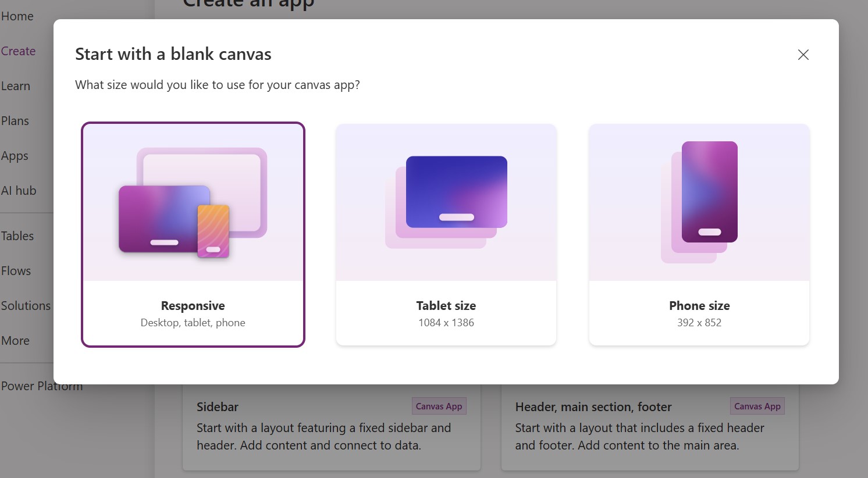Open the Tables section
This screenshot has width=868, height=478.
pyautogui.click(x=17, y=236)
